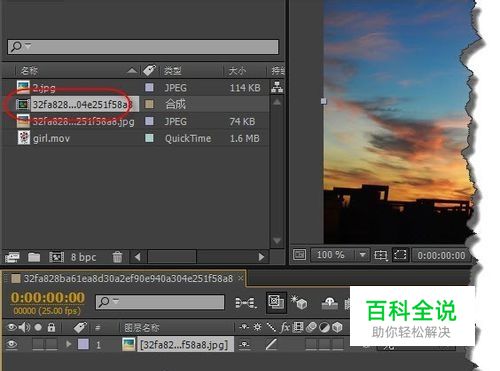500x371 pixels.
Task: Toggle lock box for layer 1
Action: [51, 344]
